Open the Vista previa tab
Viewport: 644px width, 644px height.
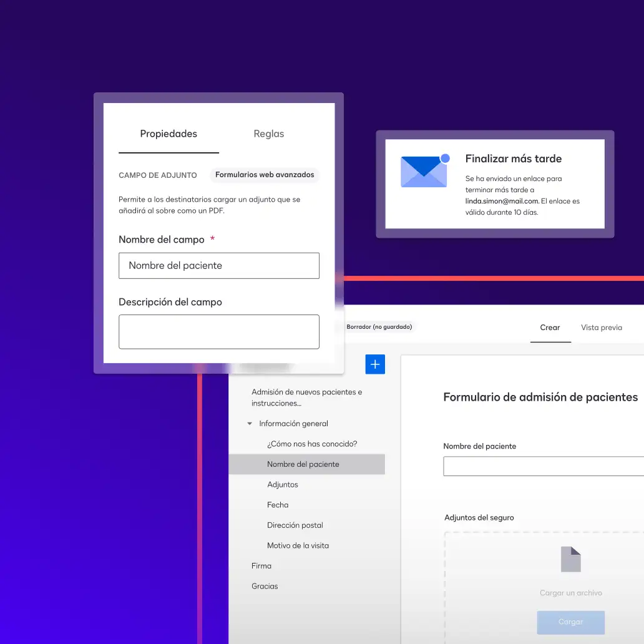tap(601, 327)
